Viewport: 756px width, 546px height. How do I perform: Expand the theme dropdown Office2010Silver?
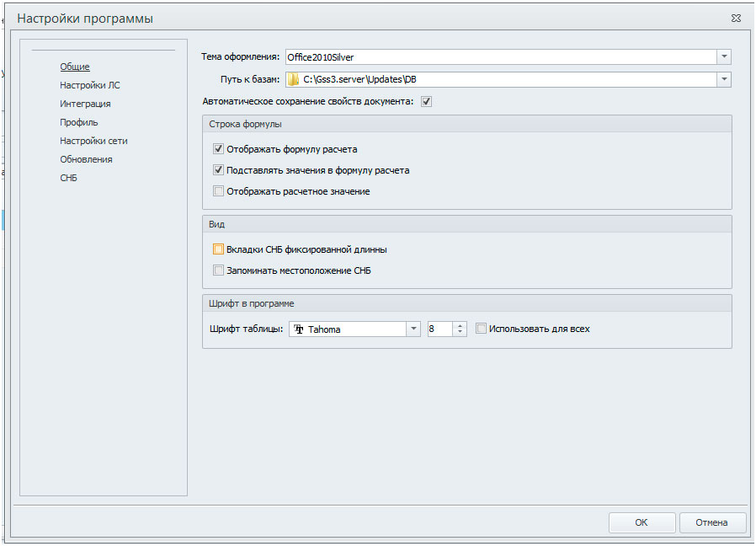tap(724, 57)
